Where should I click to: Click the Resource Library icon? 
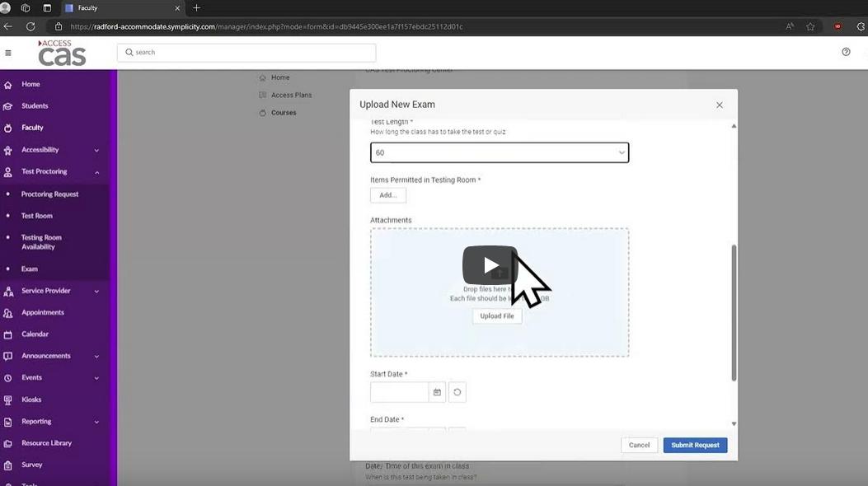tap(7, 443)
